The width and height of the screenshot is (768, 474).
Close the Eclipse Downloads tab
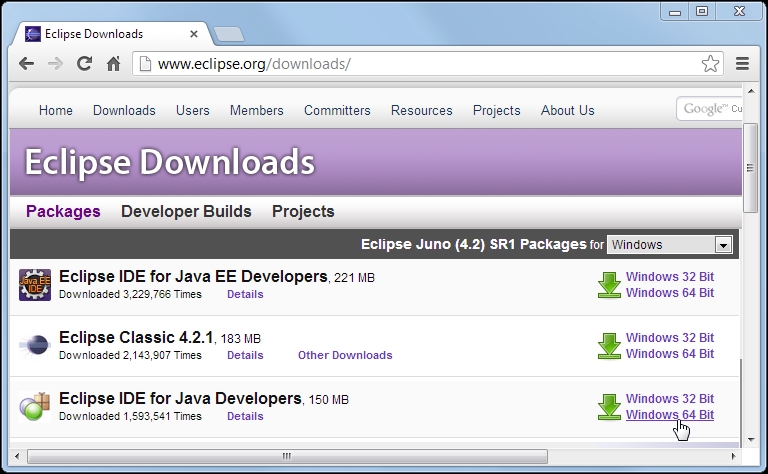point(194,34)
